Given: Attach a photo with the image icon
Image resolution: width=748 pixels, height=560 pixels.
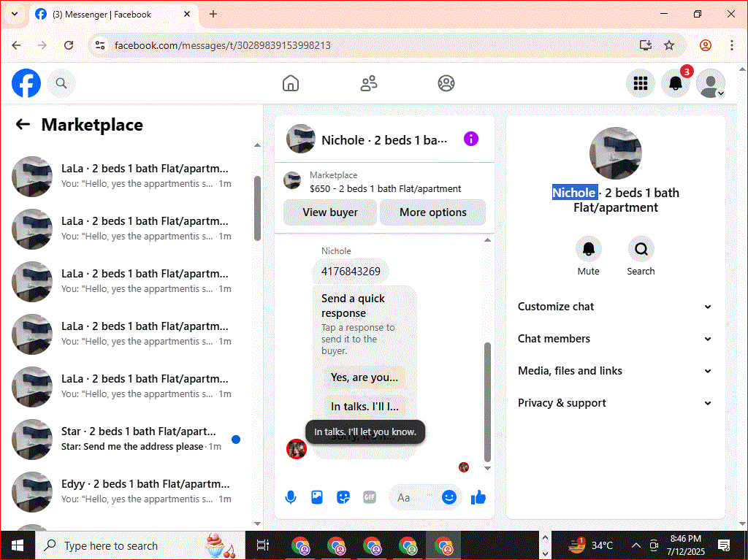Looking at the screenshot, I should [x=317, y=497].
